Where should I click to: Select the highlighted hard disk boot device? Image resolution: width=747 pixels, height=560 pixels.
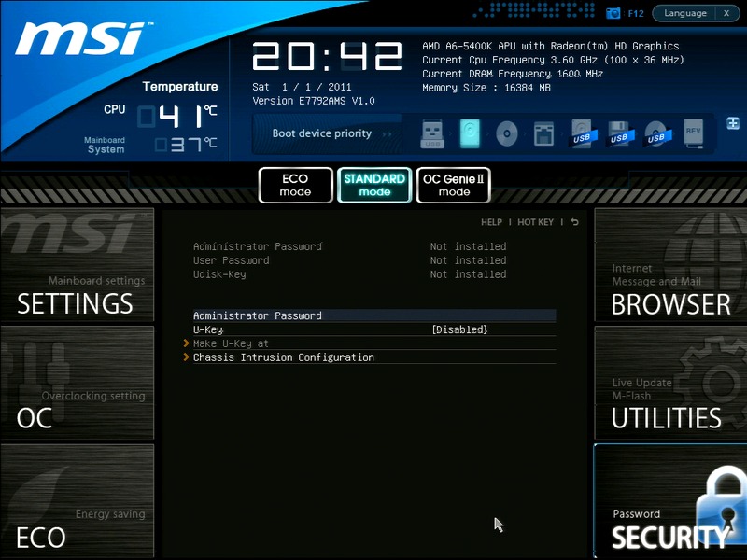[470, 134]
